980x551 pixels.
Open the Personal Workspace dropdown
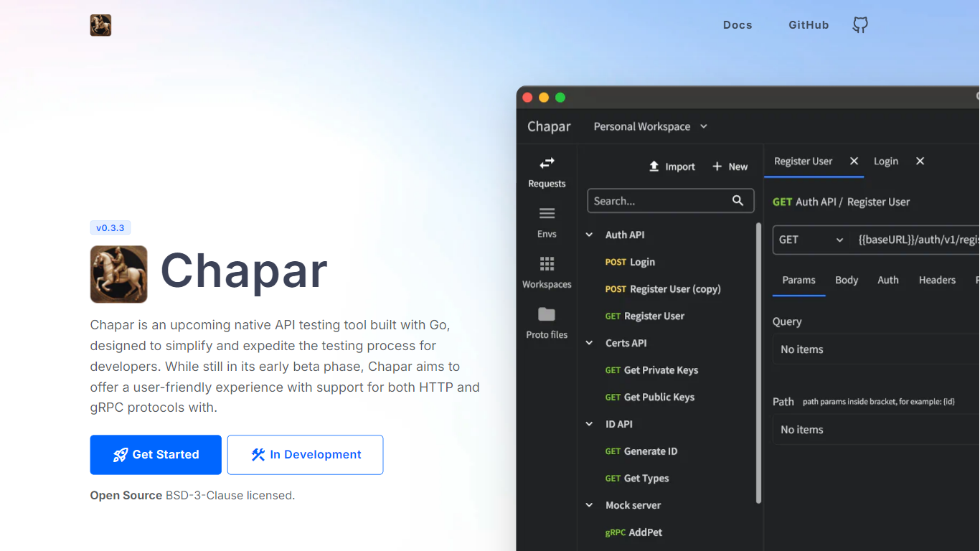click(651, 126)
